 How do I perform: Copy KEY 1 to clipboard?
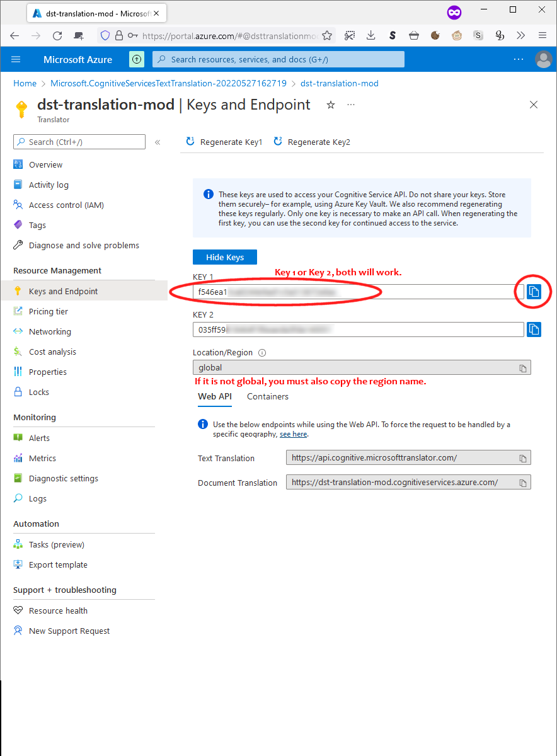tap(534, 291)
